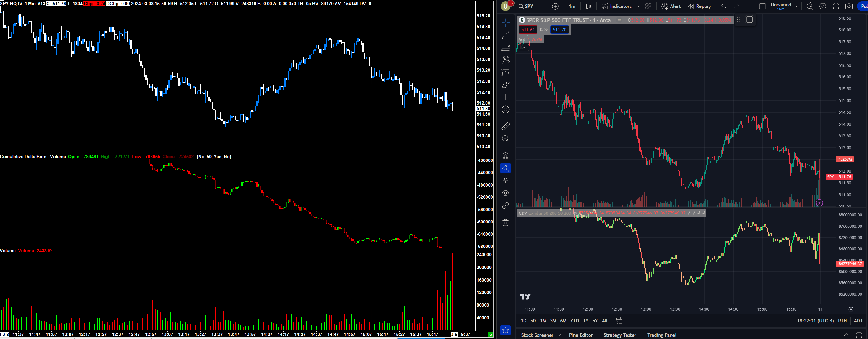Viewport: 868px width, 339px height.
Task: Toggle ADJ adjusted data
Action: (x=858, y=321)
